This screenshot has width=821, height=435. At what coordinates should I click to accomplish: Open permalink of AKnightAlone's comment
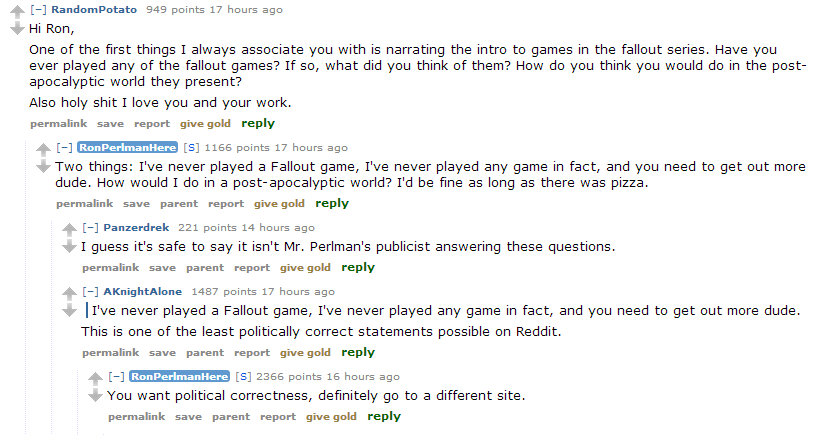(111, 353)
